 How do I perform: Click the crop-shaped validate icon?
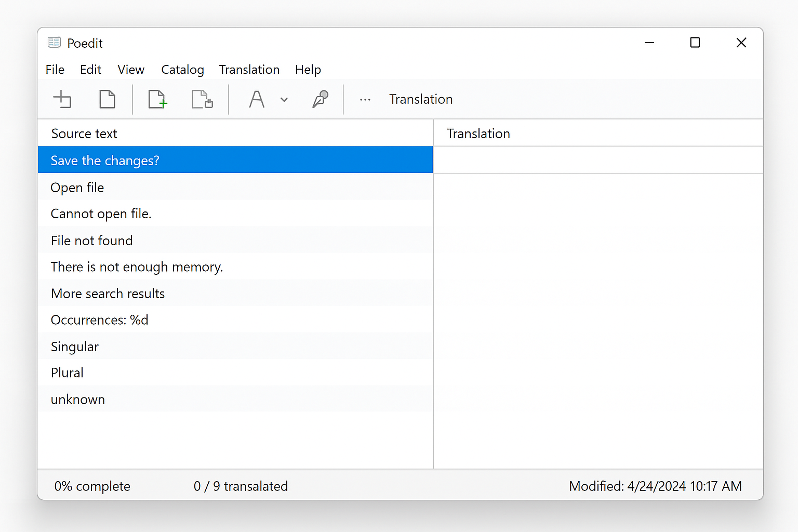tap(62, 99)
